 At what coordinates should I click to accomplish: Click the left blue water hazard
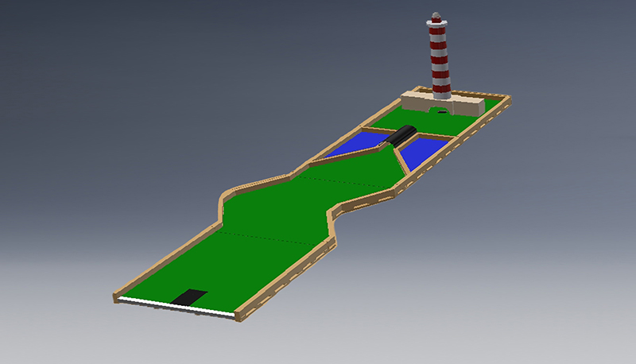point(359,144)
